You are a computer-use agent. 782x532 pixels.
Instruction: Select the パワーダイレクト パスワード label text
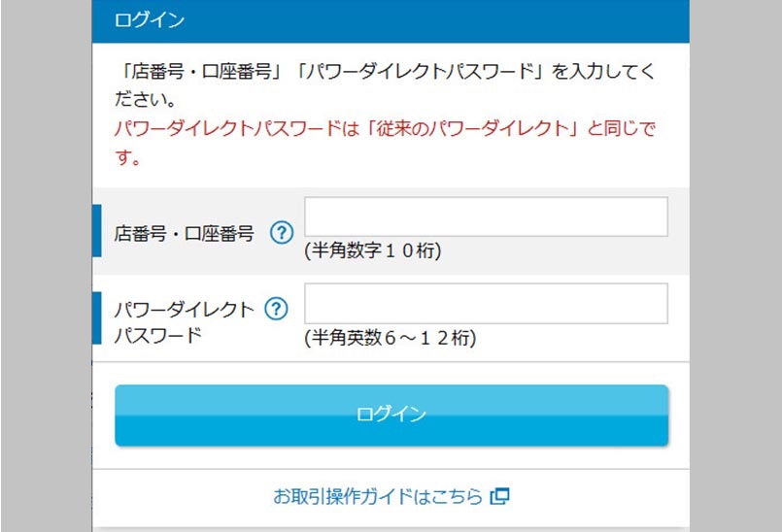click(184, 322)
